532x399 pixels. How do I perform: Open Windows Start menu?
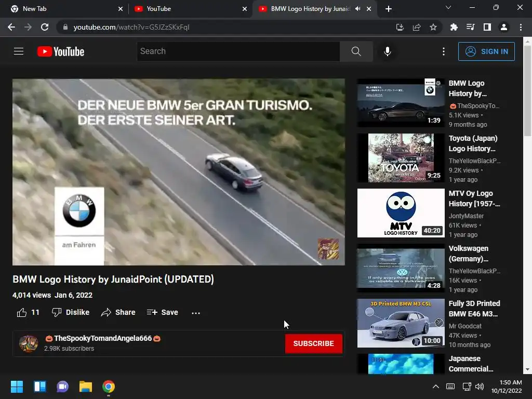[x=17, y=387]
